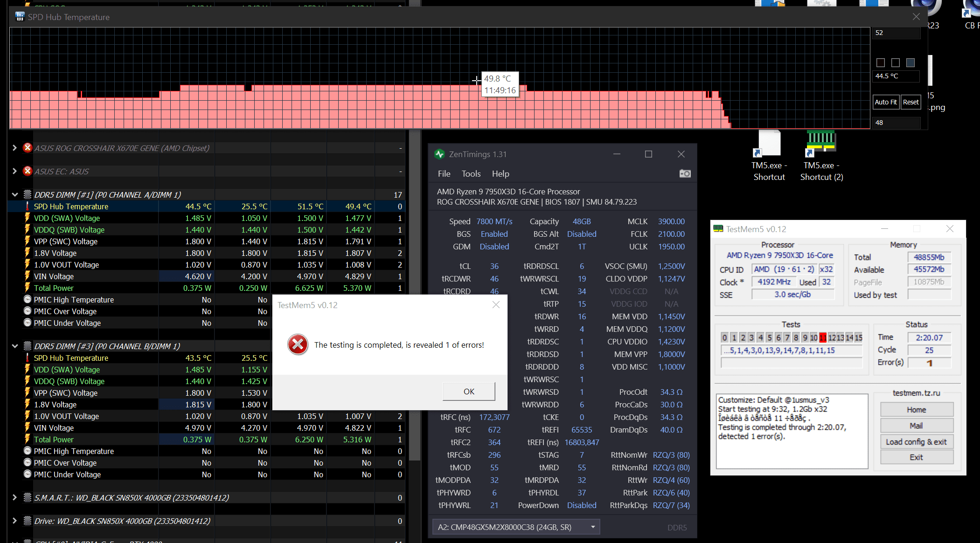Click thermometer icon of DIMM #1 SPD Hub Temperature

click(x=28, y=206)
